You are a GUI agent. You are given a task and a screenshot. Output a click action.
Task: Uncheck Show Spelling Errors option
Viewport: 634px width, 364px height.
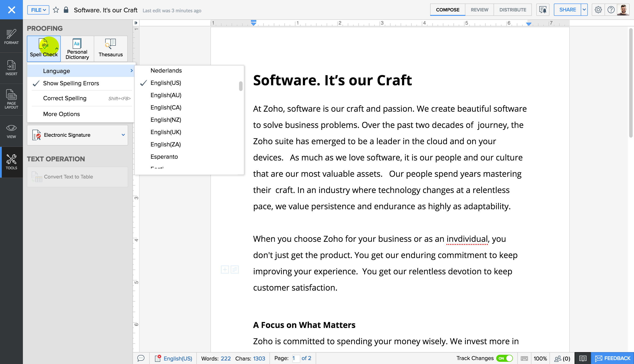pyautogui.click(x=71, y=83)
